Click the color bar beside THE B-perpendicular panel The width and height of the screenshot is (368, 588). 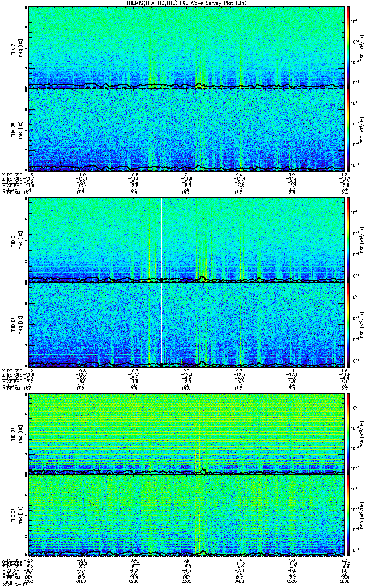(349, 433)
